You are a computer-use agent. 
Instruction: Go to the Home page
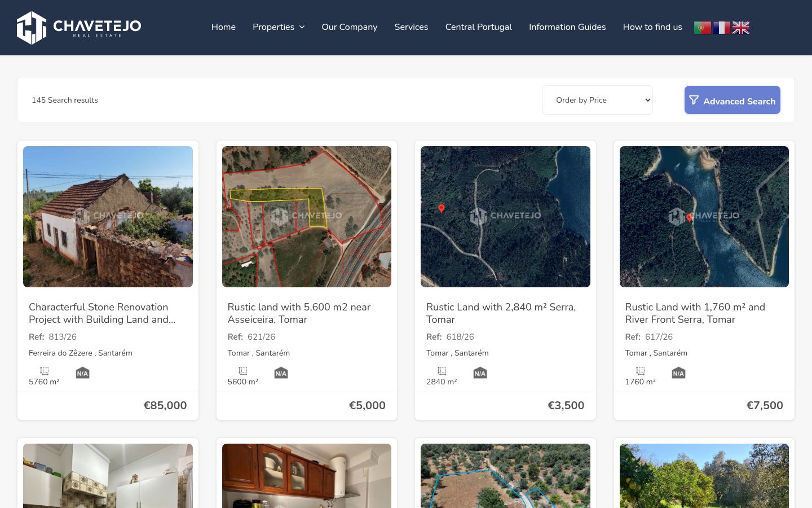223,27
